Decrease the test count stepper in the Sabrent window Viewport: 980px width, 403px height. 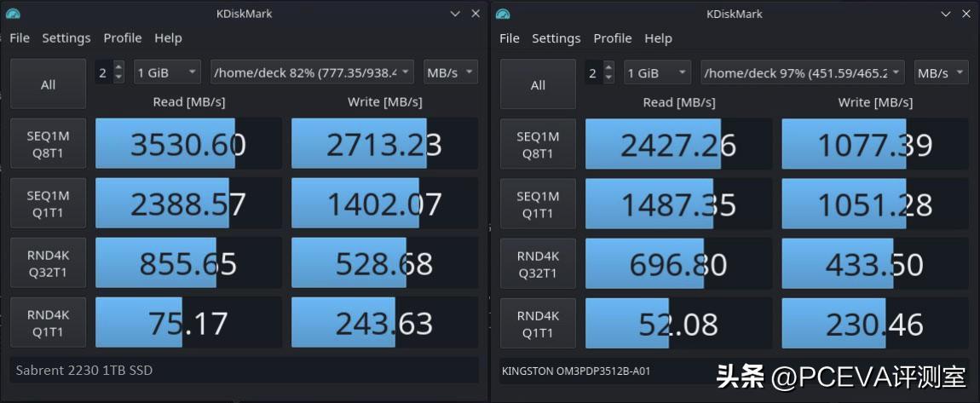(x=118, y=78)
